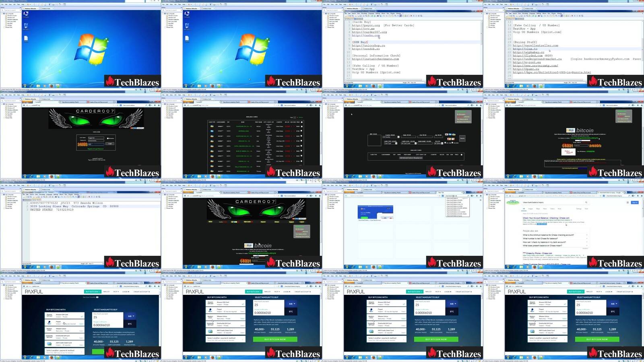644x362 pixels.
Task: Select Amazon Gift Card row in first Paxful frame
Action: [x=64, y=316]
